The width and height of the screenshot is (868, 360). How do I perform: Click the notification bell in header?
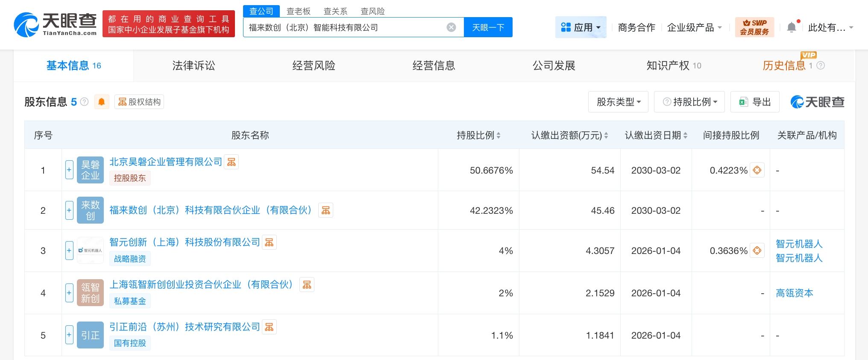[x=791, y=27]
